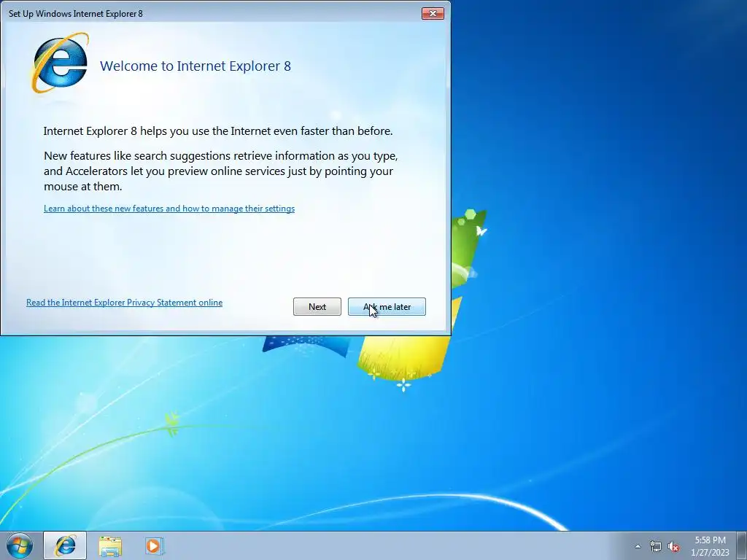Close the Set Up Internet Explorer 8 dialog
Screen dimensions: 747x560
click(x=433, y=13)
